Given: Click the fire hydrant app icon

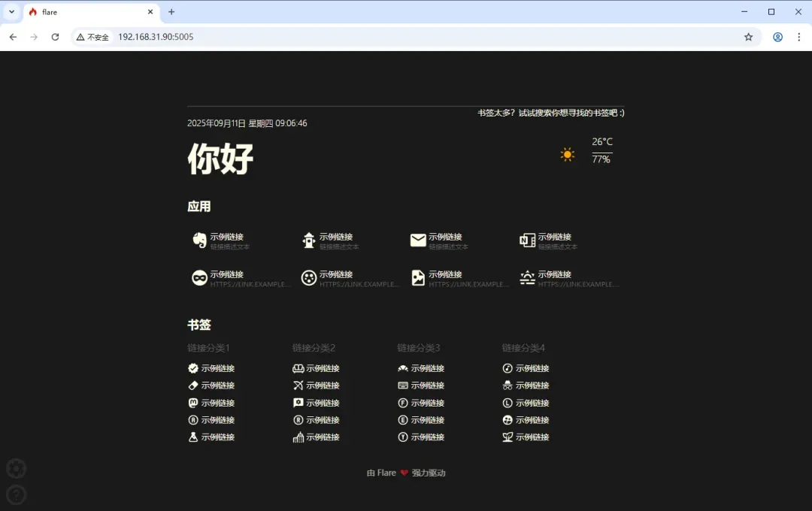Looking at the screenshot, I should (x=308, y=240).
